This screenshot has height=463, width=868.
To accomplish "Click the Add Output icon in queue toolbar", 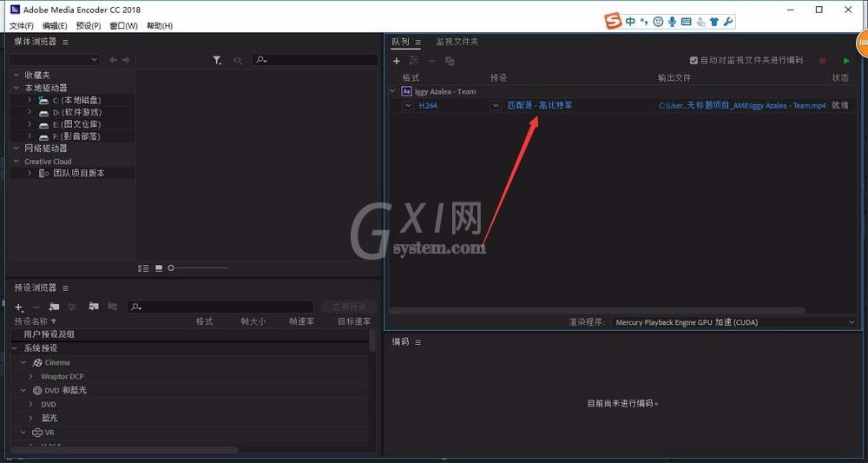I will (414, 61).
